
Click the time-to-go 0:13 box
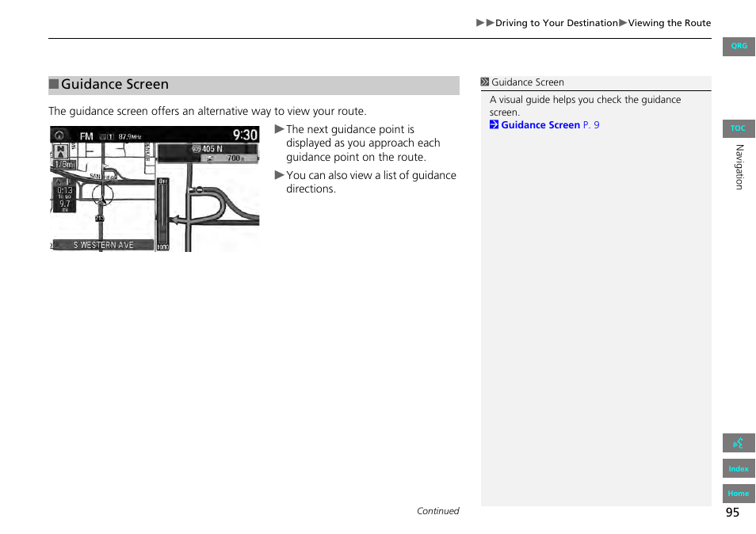coord(64,195)
